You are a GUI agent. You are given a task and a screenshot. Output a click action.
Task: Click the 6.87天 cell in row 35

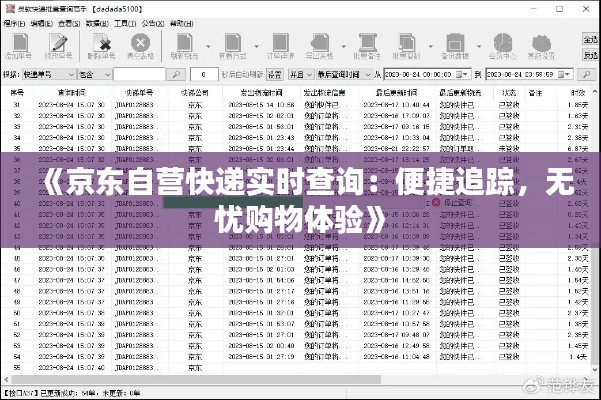click(x=578, y=149)
